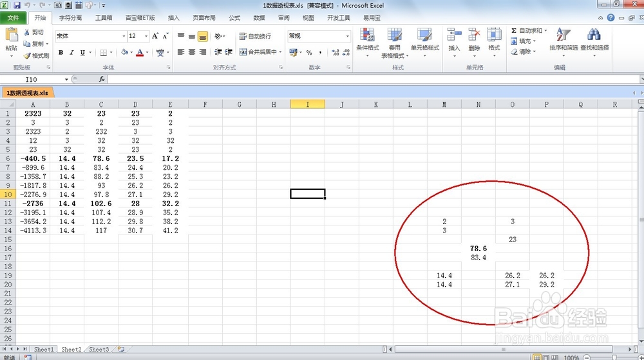The image size is (644, 360).
Task: Open Cell Styles (单元格样式)
Action: (x=424, y=42)
